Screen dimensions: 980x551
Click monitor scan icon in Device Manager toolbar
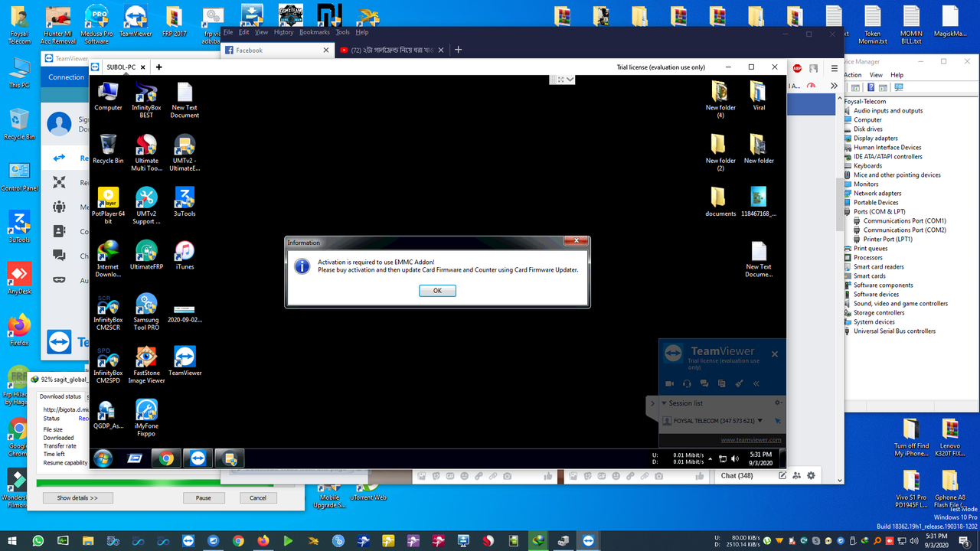[x=899, y=88]
